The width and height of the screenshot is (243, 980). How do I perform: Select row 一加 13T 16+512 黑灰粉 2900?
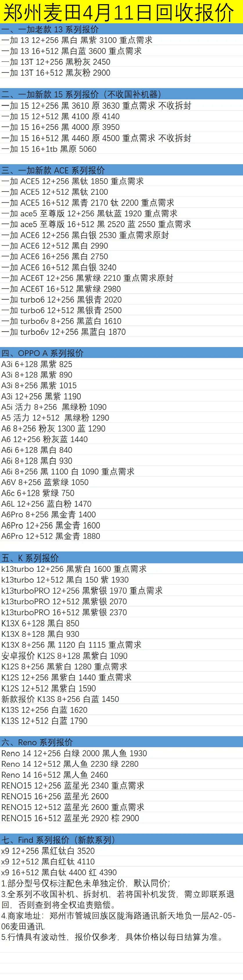(x=121, y=73)
